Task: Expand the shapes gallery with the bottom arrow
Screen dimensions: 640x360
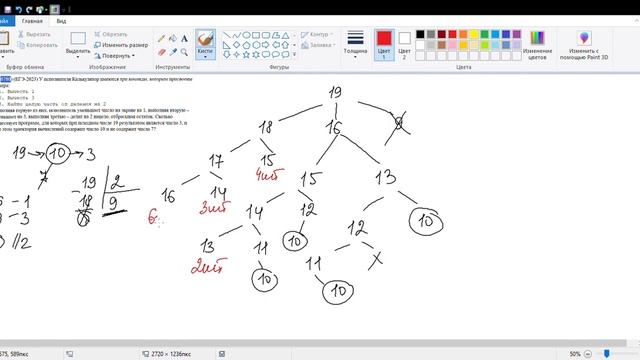Action: click(x=295, y=54)
